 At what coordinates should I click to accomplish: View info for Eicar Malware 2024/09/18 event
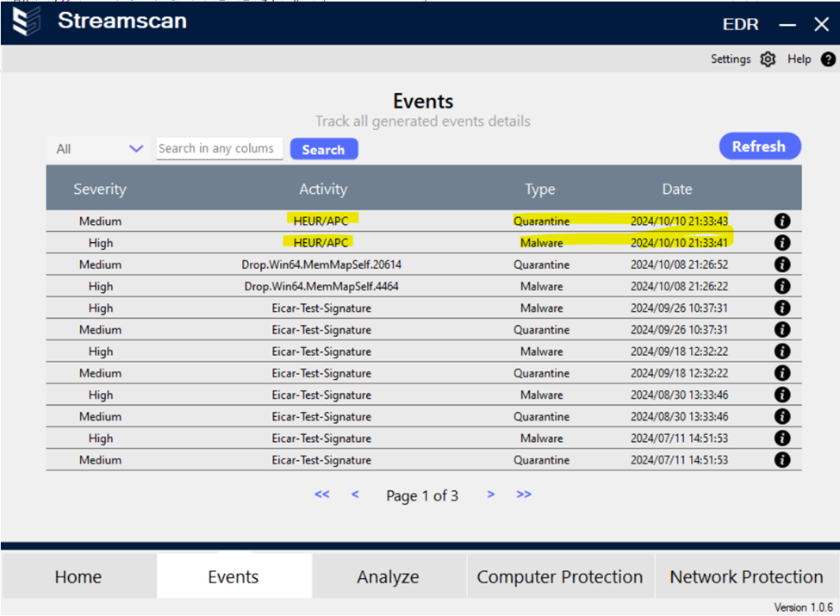pos(782,351)
